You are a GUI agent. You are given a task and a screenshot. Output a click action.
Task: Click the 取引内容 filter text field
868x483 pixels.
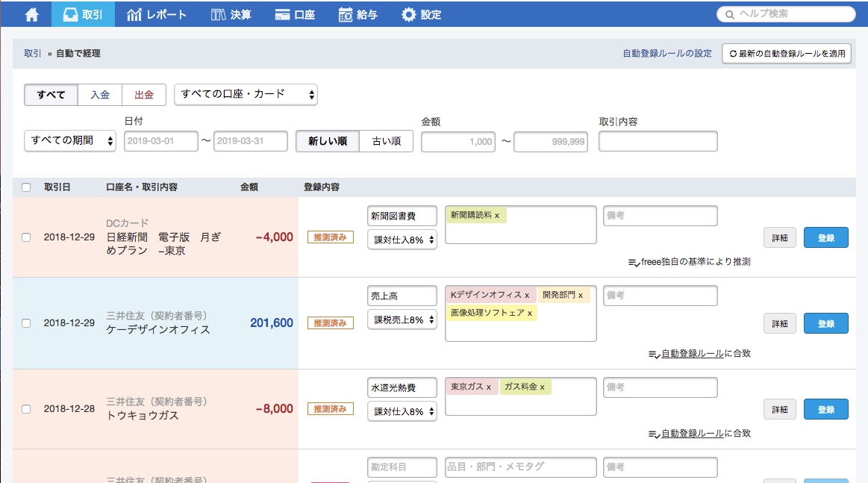coord(658,141)
